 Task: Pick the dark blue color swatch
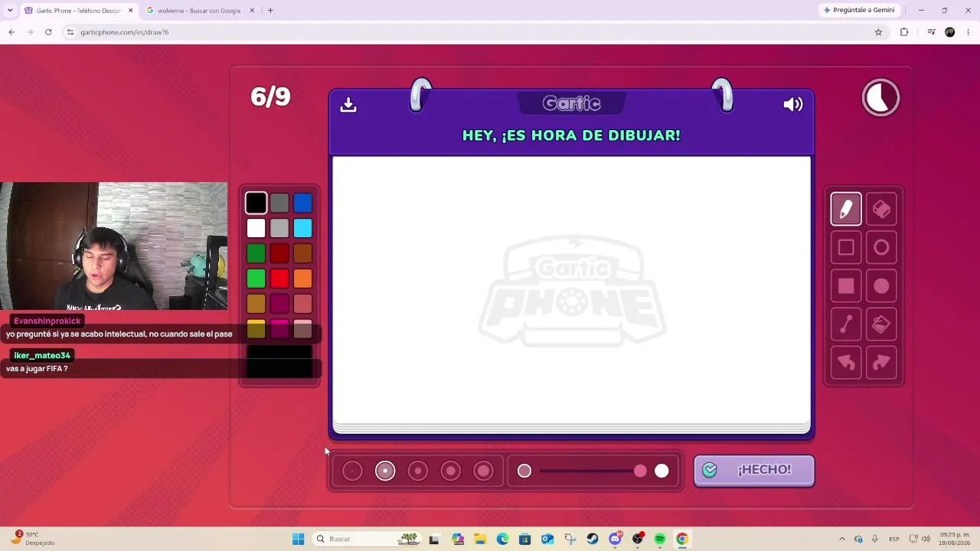coord(302,203)
